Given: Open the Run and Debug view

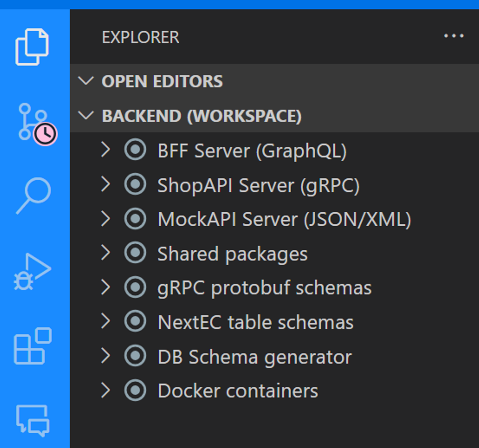Looking at the screenshot, I should tap(33, 272).
